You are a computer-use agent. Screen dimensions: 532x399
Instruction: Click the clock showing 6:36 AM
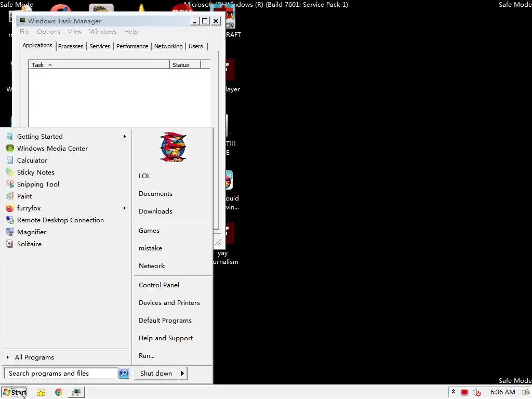pyautogui.click(x=502, y=392)
